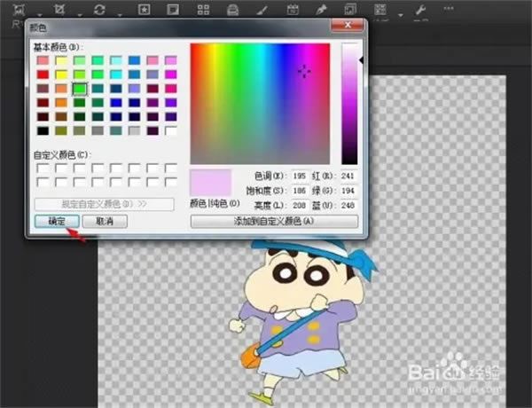Image resolution: width=532 pixels, height=408 pixels.
Task: Click the 红 (R) field showing 241
Action: coord(348,176)
